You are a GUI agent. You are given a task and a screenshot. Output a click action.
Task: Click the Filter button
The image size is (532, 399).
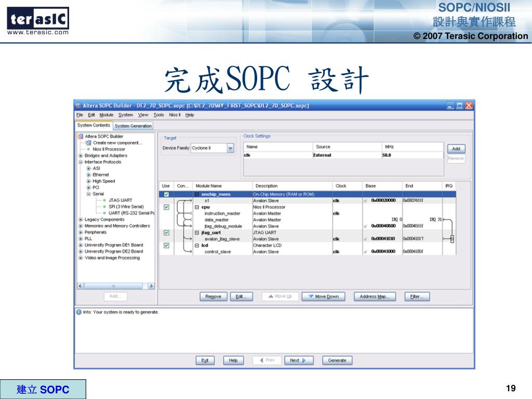tap(417, 297)
